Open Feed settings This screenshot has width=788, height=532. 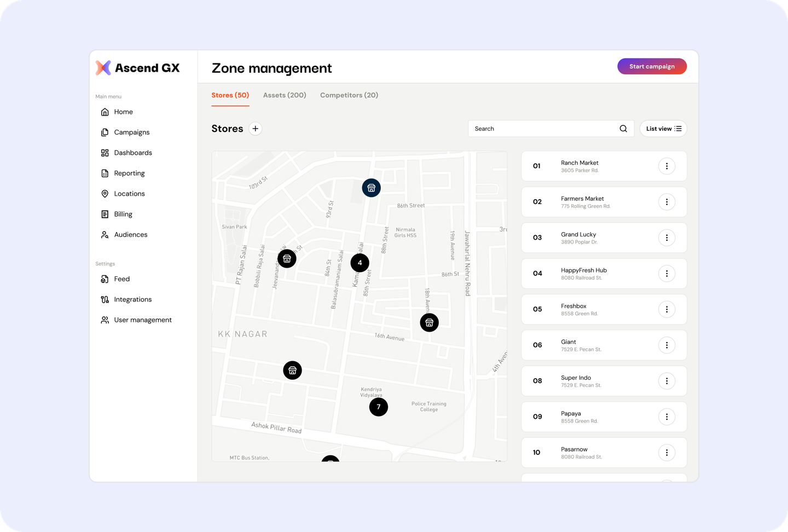coord(115,279)
